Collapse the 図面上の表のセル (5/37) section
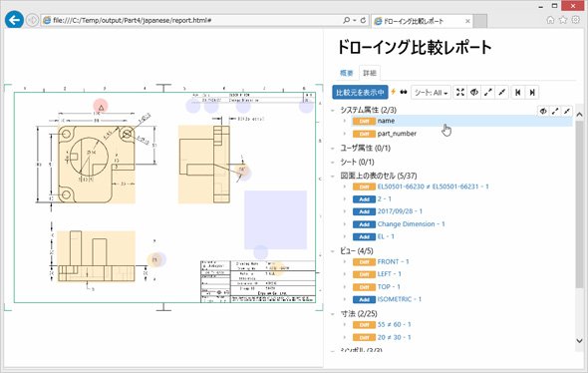Image resolution: width=588 pixels, height=373 pixels. (333, 176)
